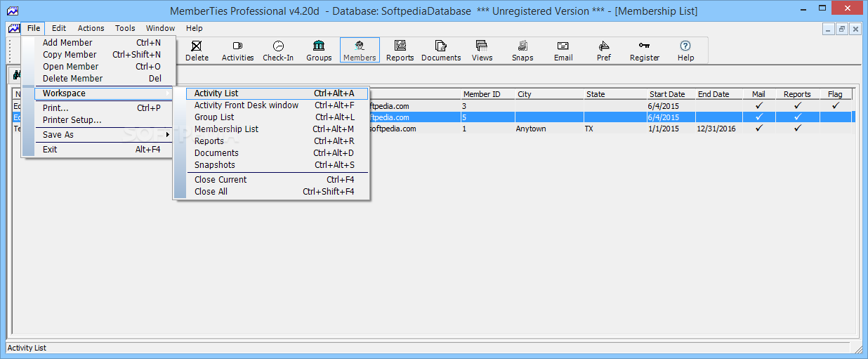Open the Groups toolbar icon
Screen dimensions: 868x359
pos(319,51)
